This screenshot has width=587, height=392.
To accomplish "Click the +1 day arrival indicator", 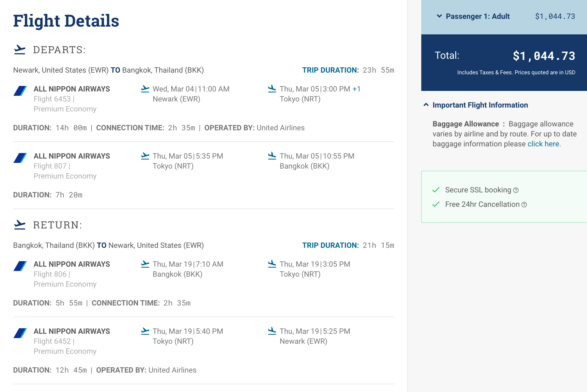I will [x=356, y=89].
